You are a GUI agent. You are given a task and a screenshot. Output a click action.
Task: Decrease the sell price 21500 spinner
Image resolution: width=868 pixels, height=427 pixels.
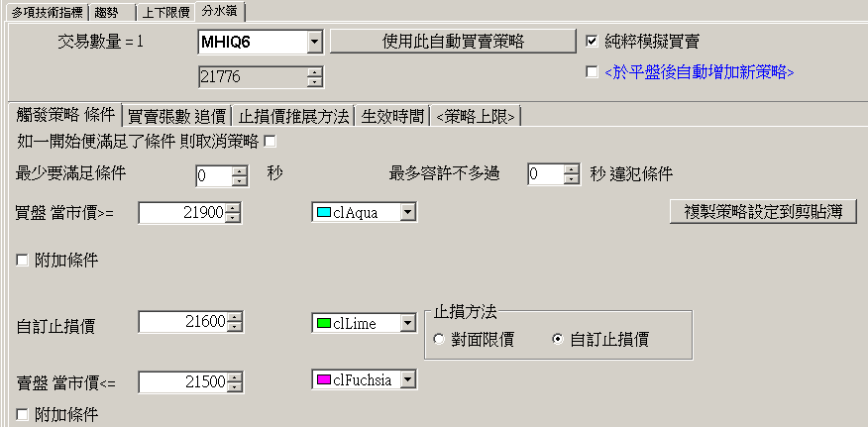click(232, 386)
